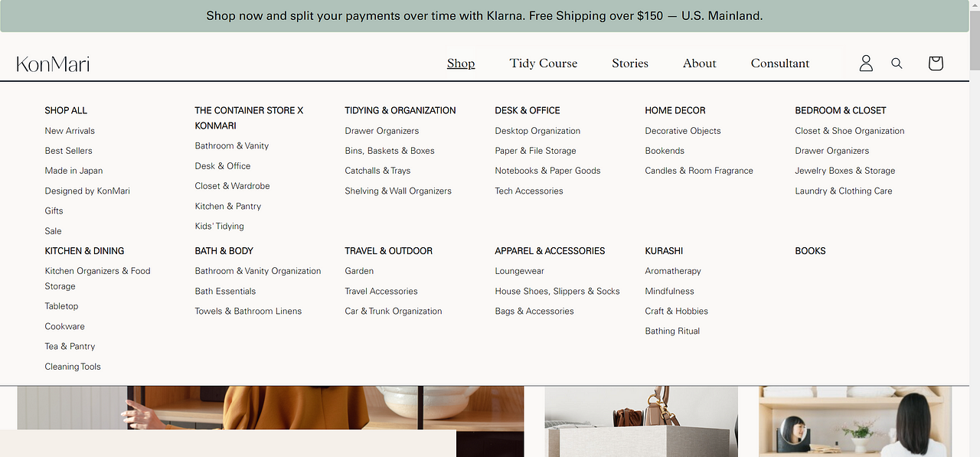Open the SHOP ALL category heading
Image resolution: width=980 pixels, height=457 pixels.
66,110
